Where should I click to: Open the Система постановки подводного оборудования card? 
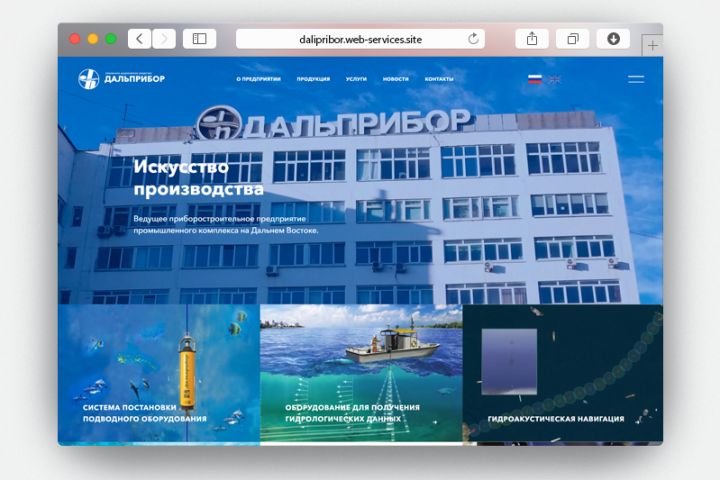(x=159, y=373)
